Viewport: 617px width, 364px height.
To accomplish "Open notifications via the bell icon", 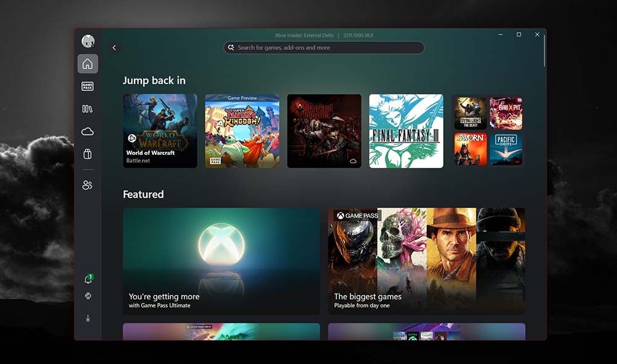I will (x=87, y=278).
